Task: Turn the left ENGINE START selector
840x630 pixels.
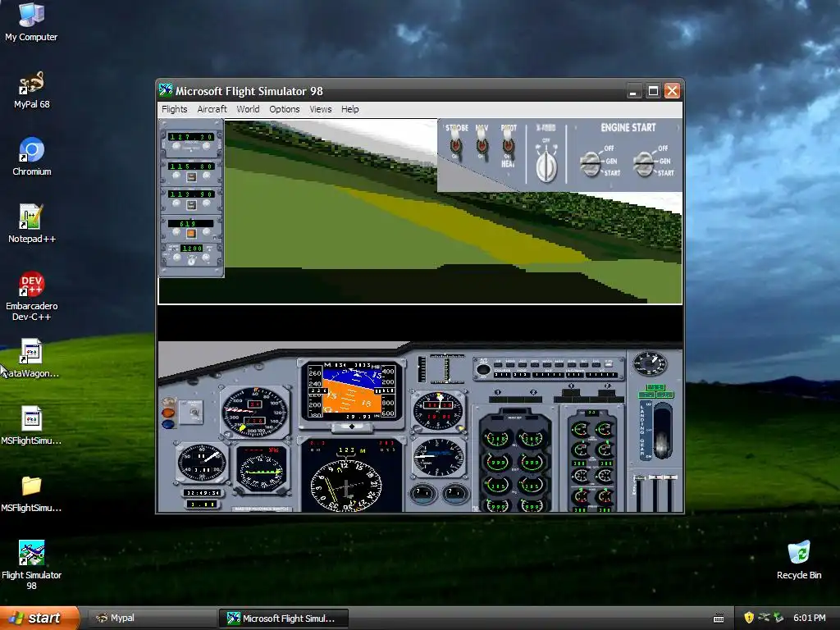Action: point(591,163)
